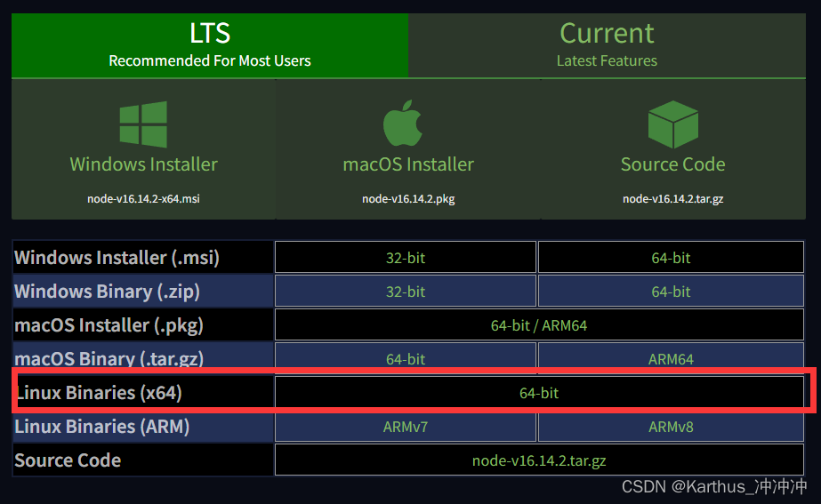Select the Linux Binaries (x64) row label
The image size is (821, 504).
pos(98,393)
